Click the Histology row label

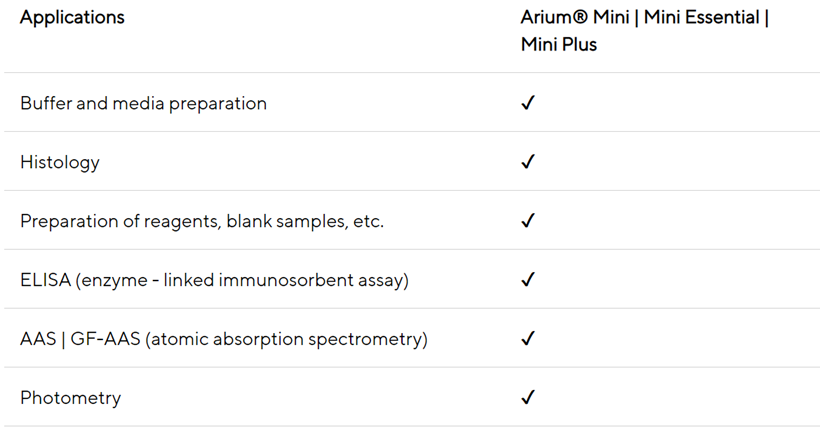pyautogui.click(x=60, y=162)
